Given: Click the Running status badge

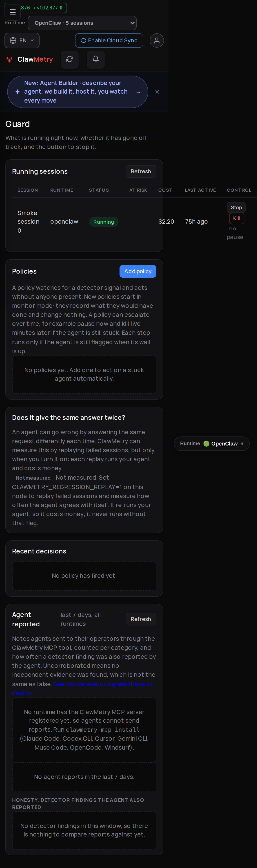Looking at the screenshot, I should click(104, 222).
